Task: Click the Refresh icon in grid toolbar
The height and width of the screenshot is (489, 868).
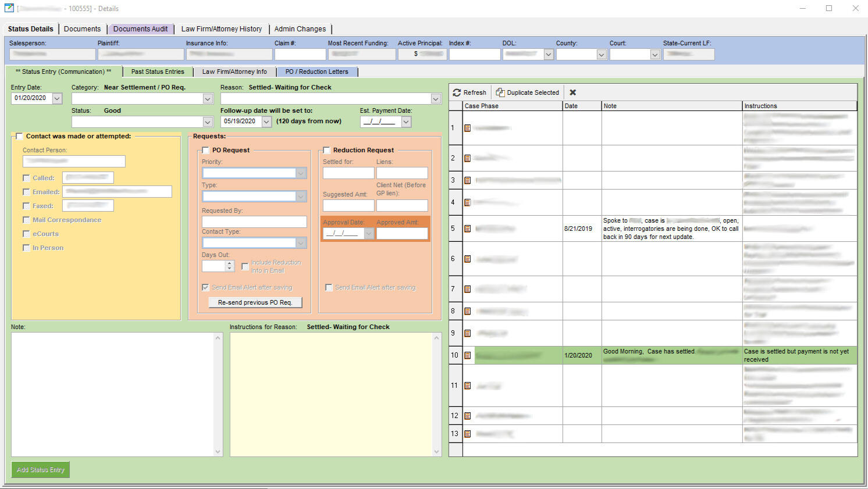Action: point(457,92)
